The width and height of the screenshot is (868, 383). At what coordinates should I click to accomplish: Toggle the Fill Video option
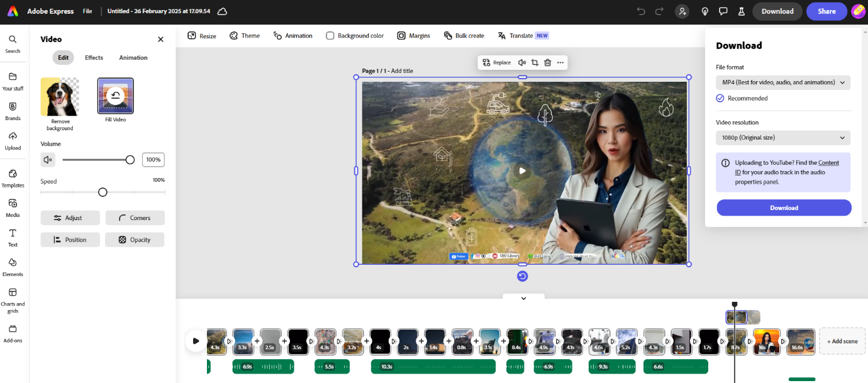click(x=115, y=96)
